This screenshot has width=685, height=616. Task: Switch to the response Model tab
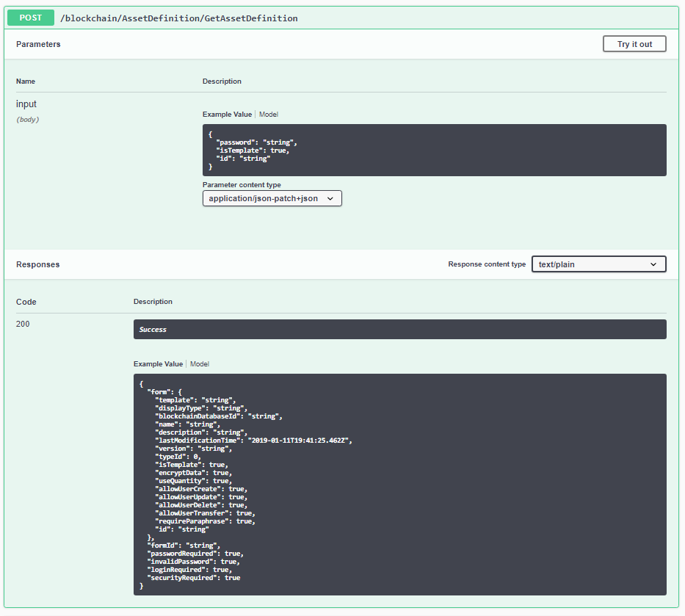[200, 364]
